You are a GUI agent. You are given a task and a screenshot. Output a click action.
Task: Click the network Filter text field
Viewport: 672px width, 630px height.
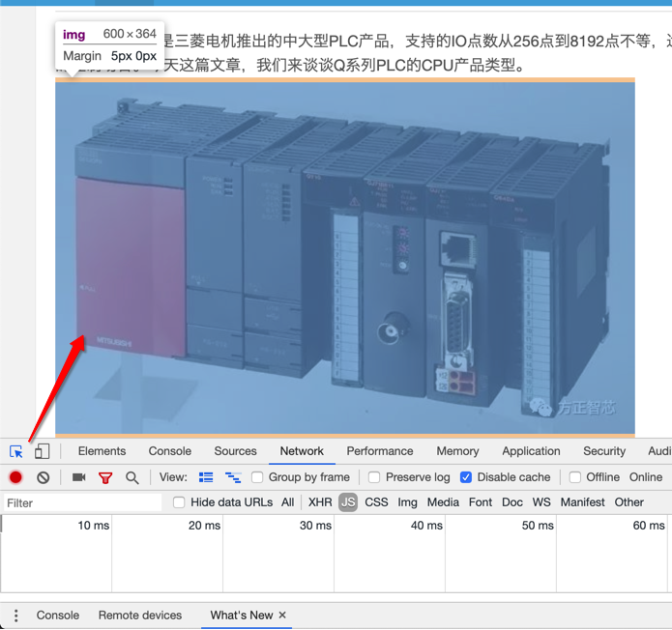pyautogui.click(x=82, y=502)
